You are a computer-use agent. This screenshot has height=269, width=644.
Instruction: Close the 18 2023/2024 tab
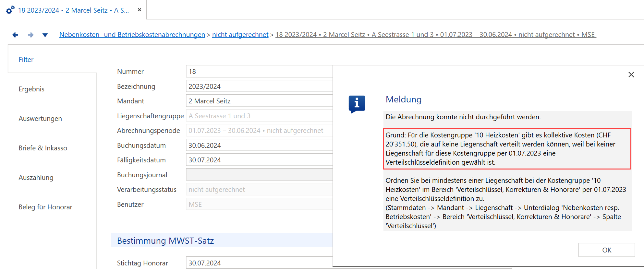tap(140, 10)
